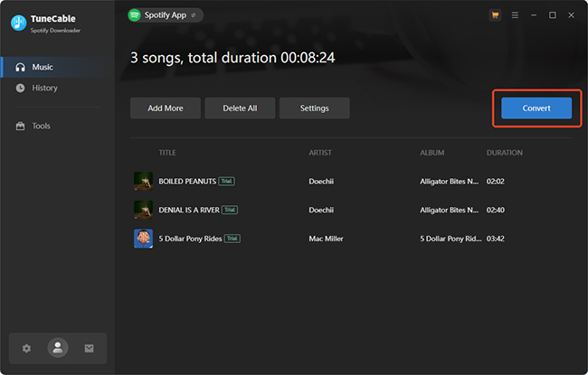This screenshot has width=588, height=375.
Task: Click the Tools toolbox icon
Action: click(20, 126)
